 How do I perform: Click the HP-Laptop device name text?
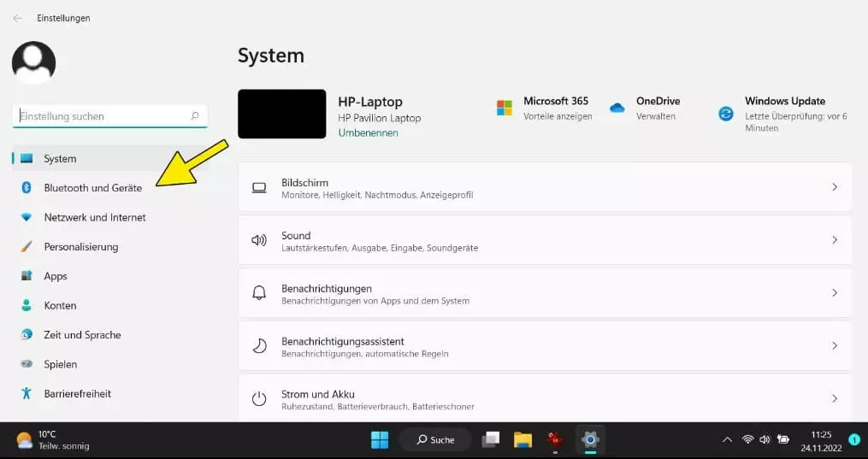click(370, 102)
